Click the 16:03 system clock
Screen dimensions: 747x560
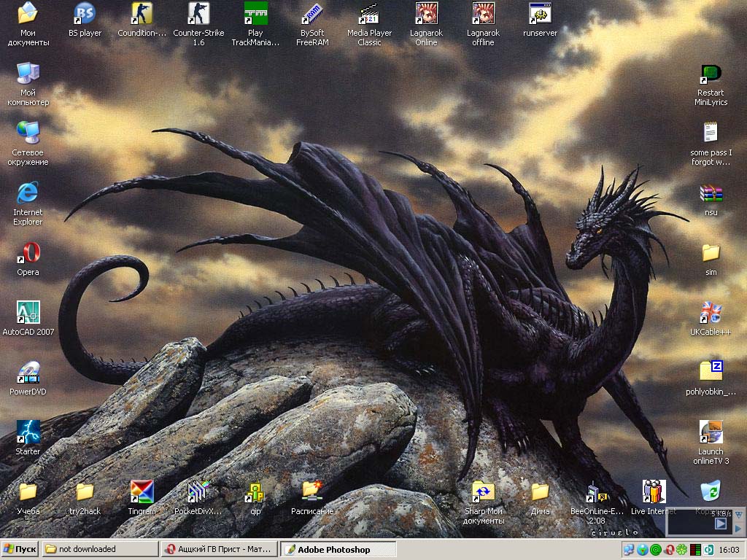click(729, 550)
